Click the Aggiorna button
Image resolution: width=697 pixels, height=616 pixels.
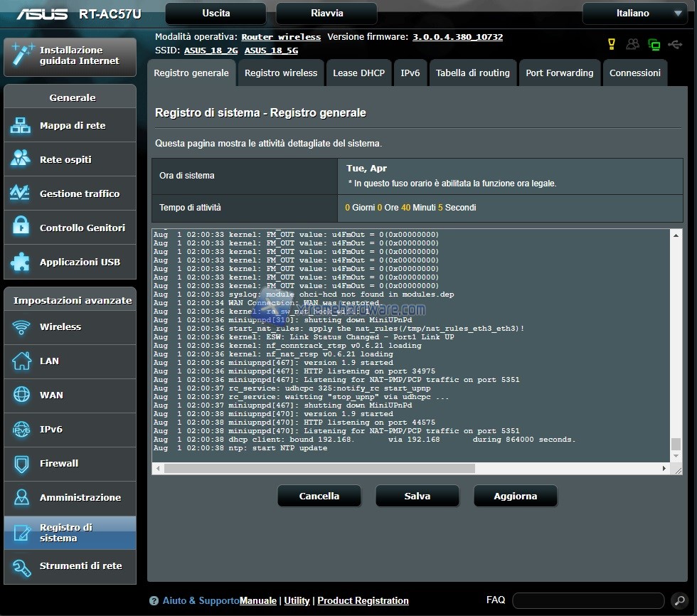coord(515,496)
